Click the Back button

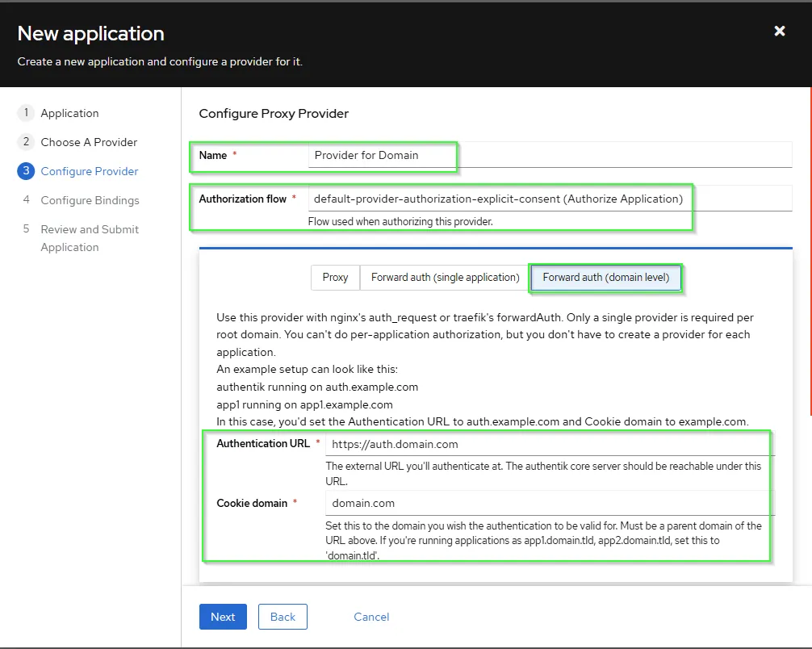(x=283, y=616)
